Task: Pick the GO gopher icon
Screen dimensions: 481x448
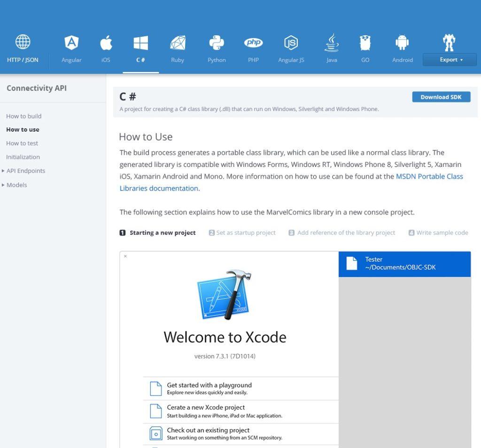Action: (365, 42)
